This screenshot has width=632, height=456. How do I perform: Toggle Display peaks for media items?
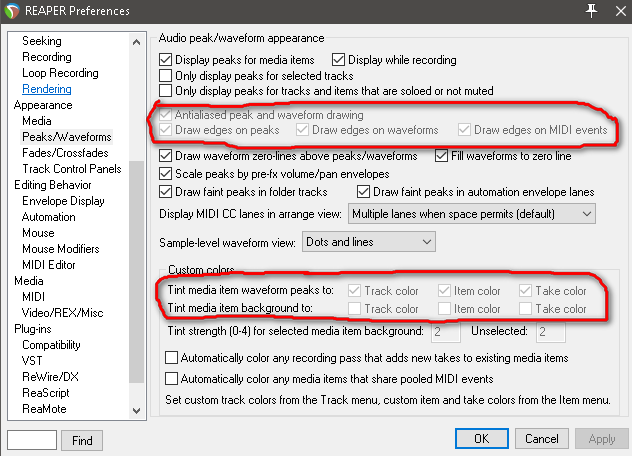coord(166,60)
